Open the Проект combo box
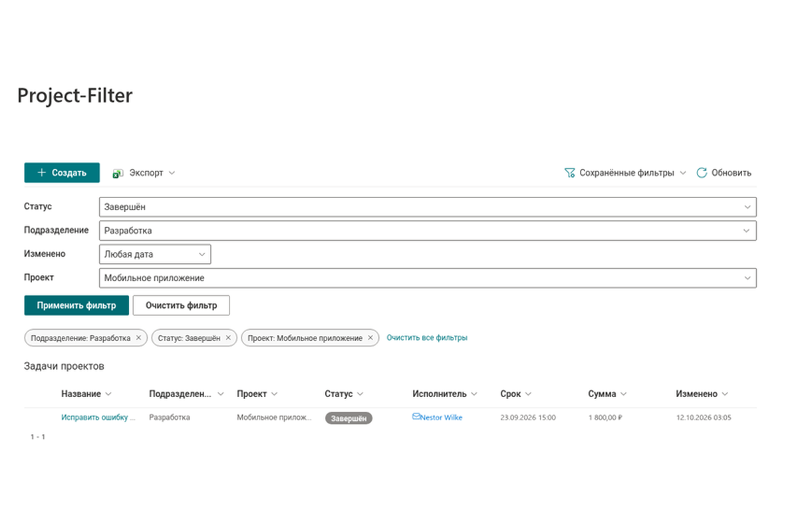This screenshot has height=532, width=798. (x=428, y=278)
